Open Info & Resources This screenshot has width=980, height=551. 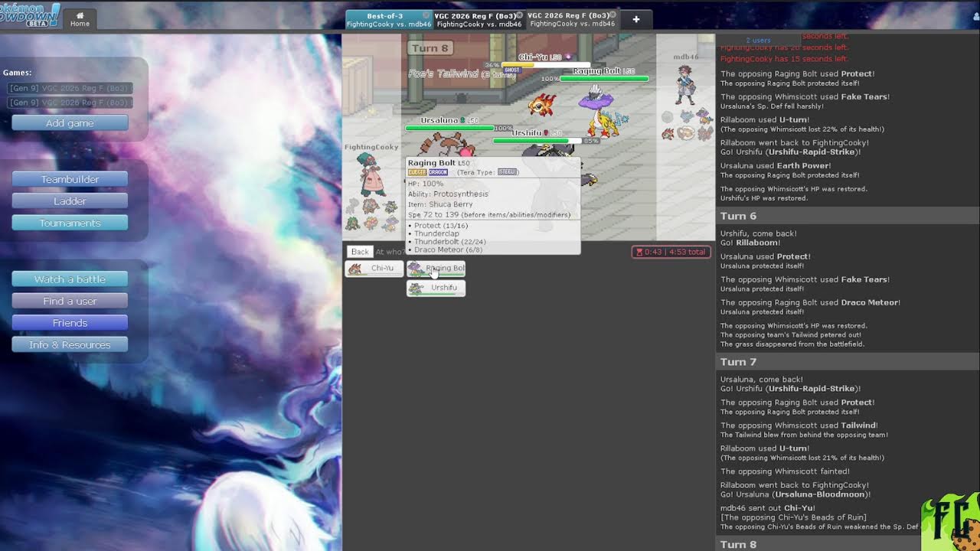pos(70,344)
